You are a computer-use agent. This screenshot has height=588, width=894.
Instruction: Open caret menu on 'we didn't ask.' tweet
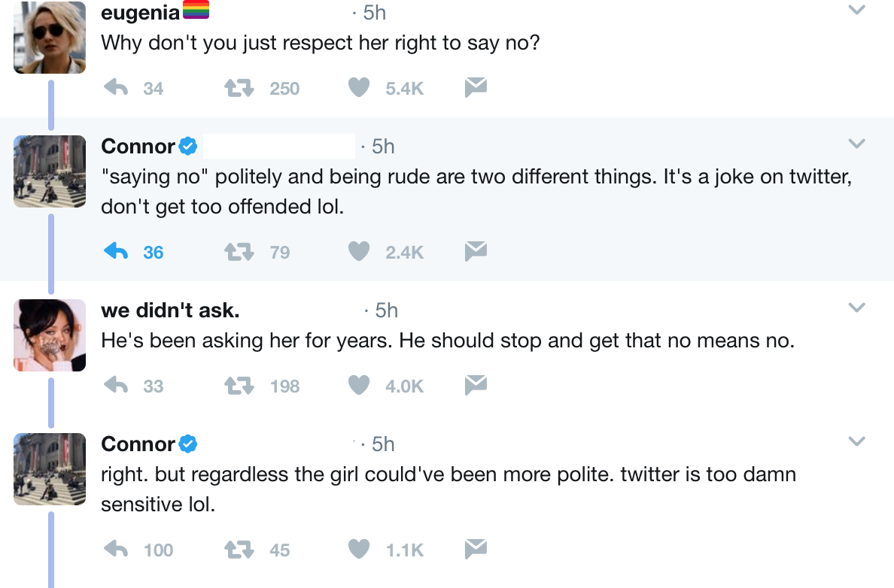pyautogui.click(x=856, y=307)
